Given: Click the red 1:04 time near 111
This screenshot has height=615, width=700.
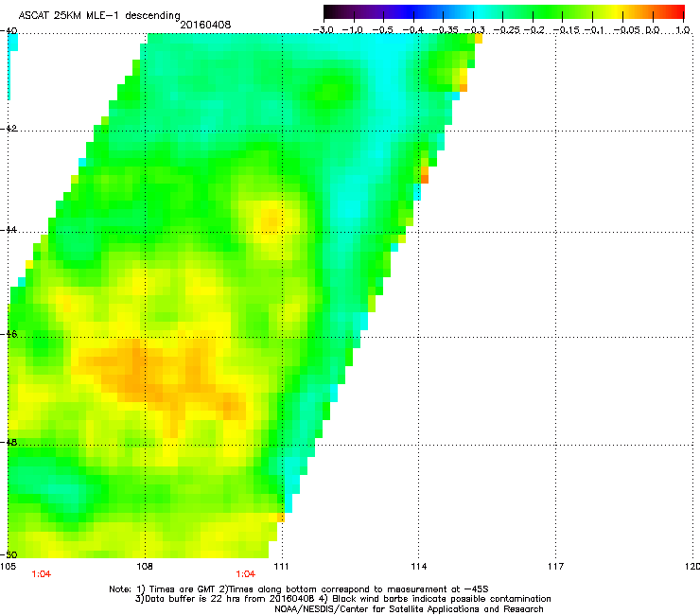Looking at the screenshot, I should pos(246,574).
